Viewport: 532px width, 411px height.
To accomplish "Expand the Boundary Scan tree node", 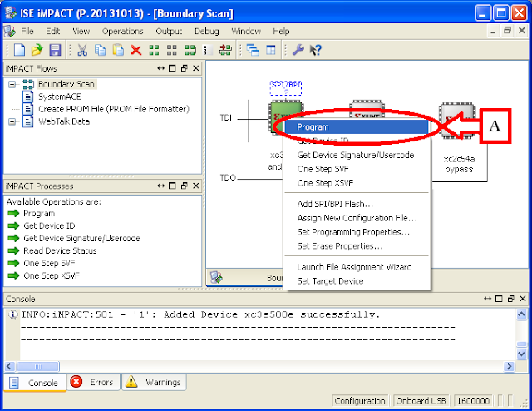I will 12,84.
